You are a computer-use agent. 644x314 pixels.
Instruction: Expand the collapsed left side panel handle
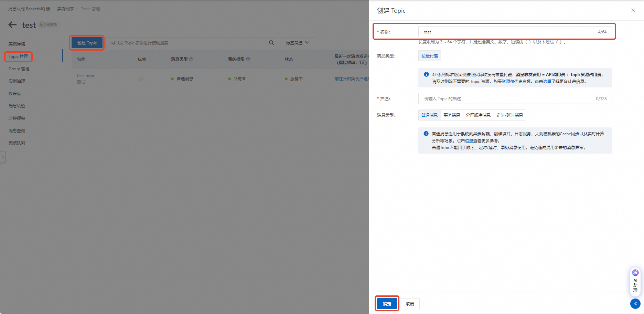[3, 157]
